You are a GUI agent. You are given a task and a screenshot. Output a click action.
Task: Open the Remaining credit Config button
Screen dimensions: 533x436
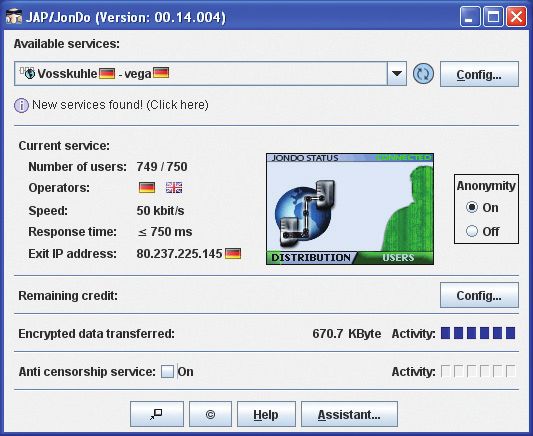pyautogui.click(x=479, y=295)
